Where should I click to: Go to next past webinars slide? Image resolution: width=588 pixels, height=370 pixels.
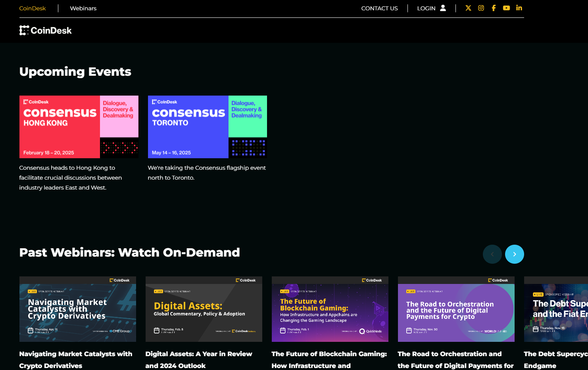(515, 254)
